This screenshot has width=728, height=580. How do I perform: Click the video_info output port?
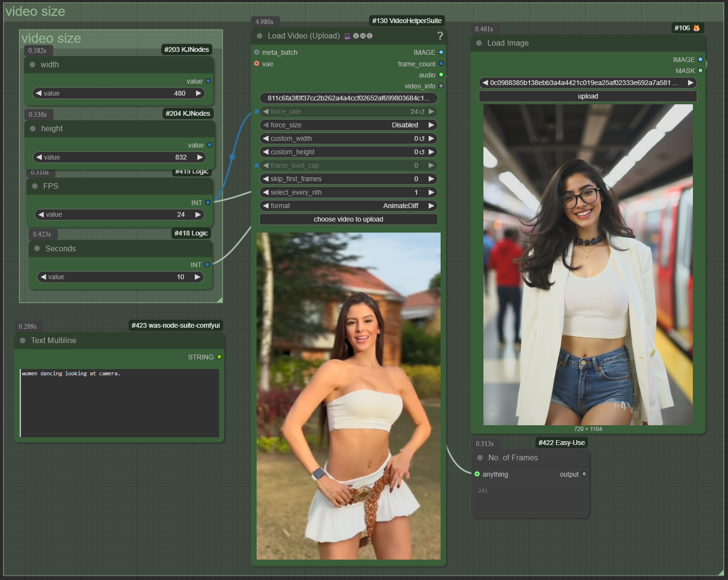[x=441, y=86]
